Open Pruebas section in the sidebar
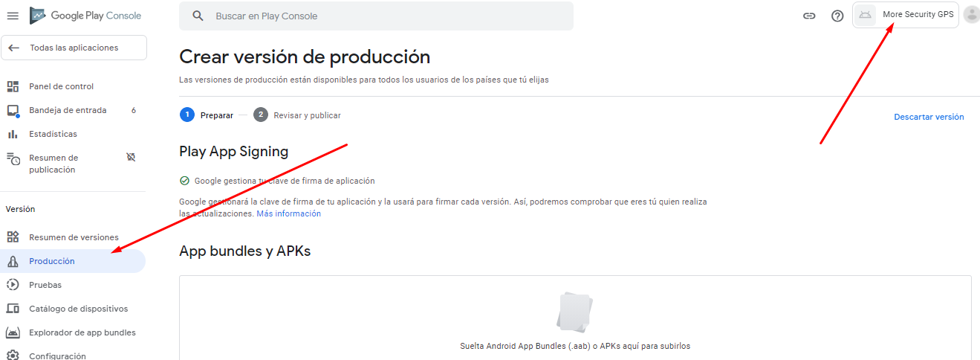This screenshot has height=360, width=980. click(45, 285)
